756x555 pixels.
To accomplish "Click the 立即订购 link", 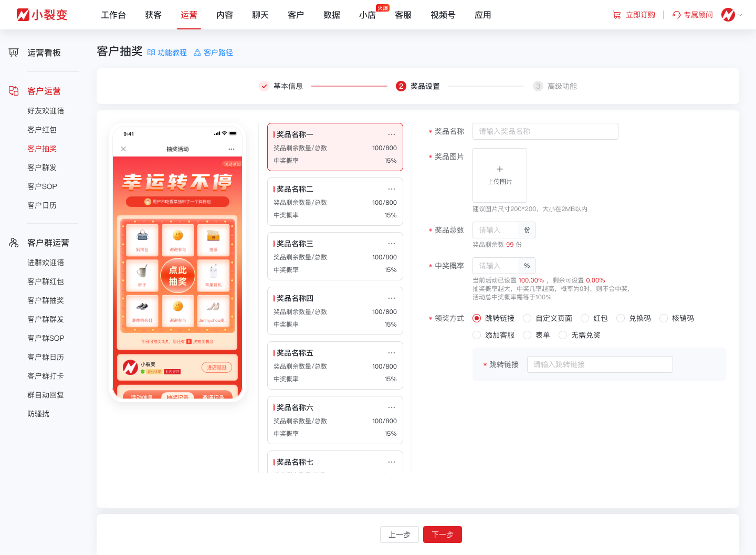I will pyautogui.click(x=640, y=15).
